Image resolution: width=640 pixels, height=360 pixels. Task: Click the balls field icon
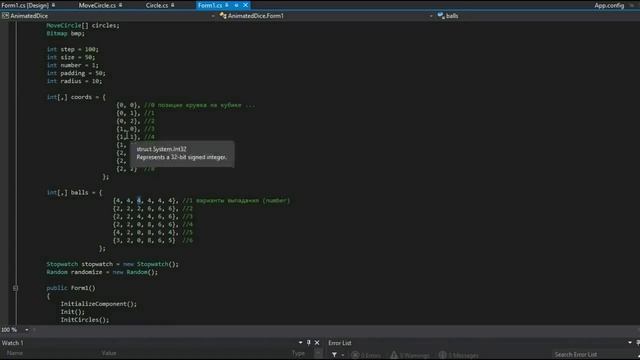coord(441,16)
